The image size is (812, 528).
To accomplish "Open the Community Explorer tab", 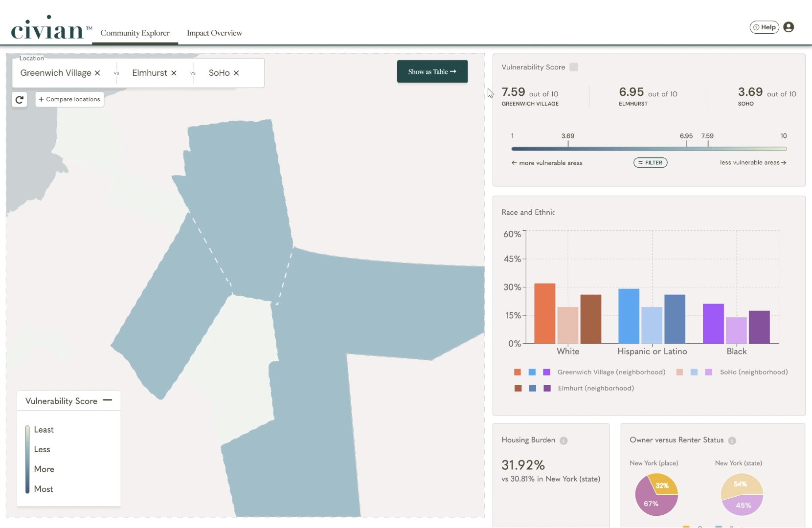I will 135,33.
